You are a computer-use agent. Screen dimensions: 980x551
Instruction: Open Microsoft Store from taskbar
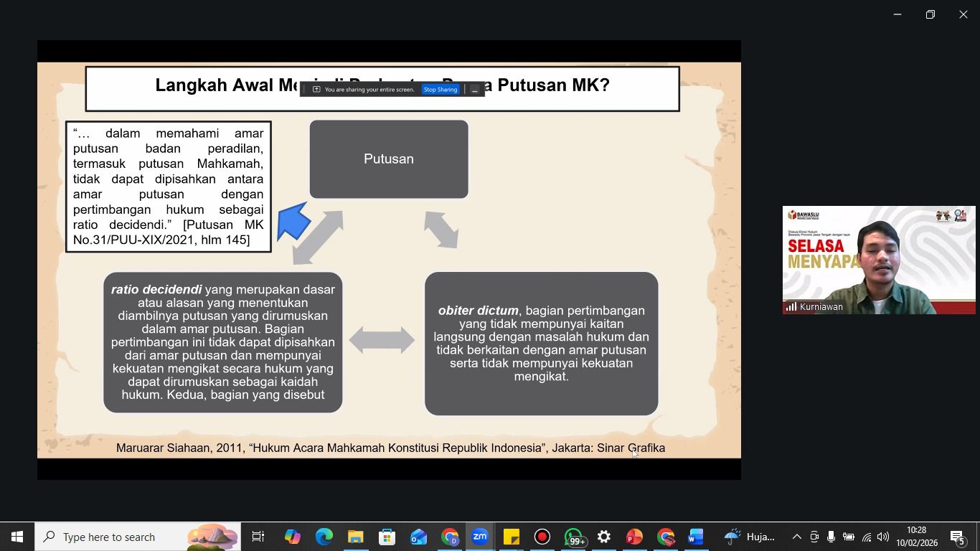click(x=387, y=537)
